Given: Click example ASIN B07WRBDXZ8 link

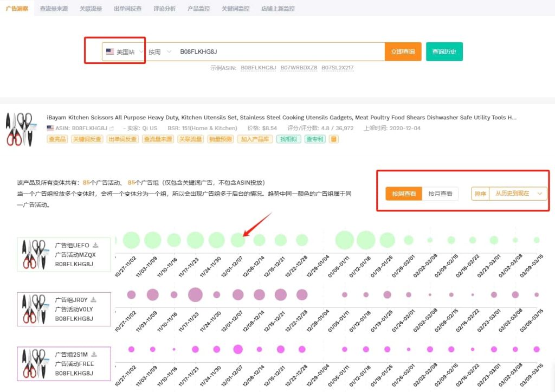Looking at the screenshot, I should tap(299, 68).
